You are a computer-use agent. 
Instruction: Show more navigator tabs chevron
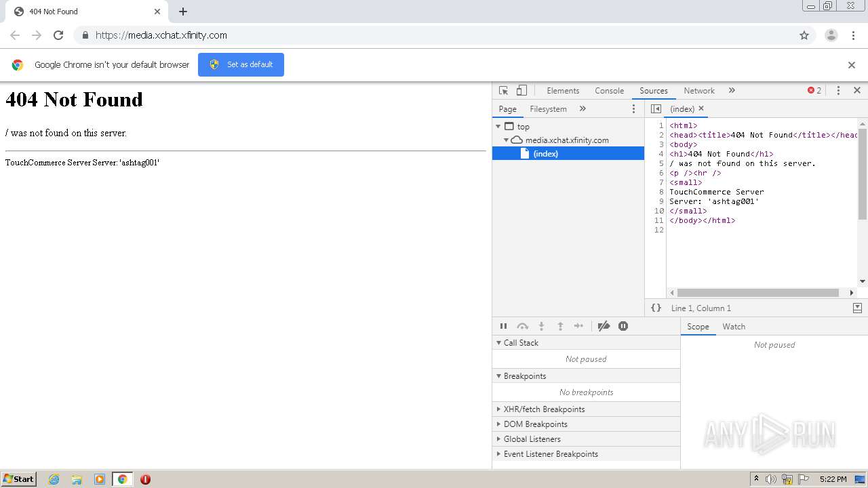click(583, 108)
